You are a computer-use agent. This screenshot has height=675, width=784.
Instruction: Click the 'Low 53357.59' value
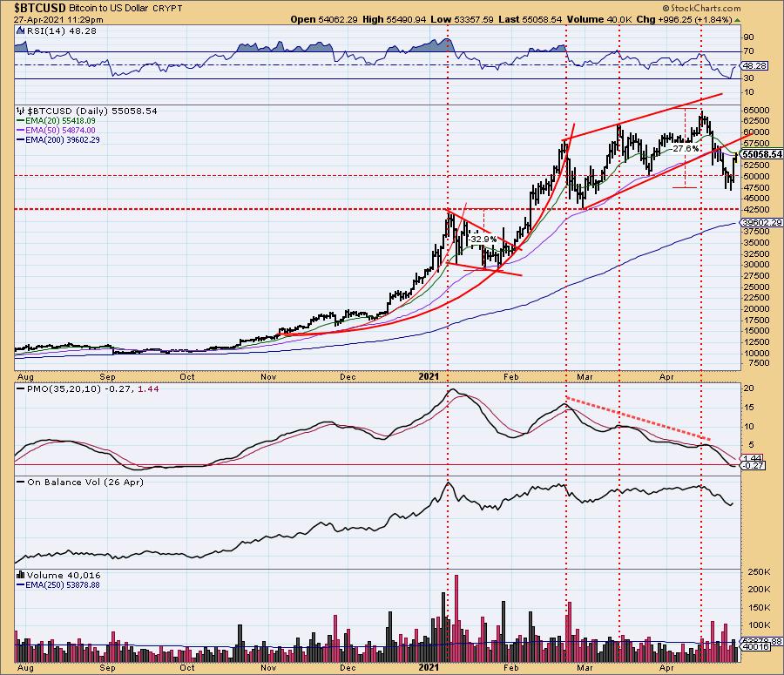[x=462, y=19]
